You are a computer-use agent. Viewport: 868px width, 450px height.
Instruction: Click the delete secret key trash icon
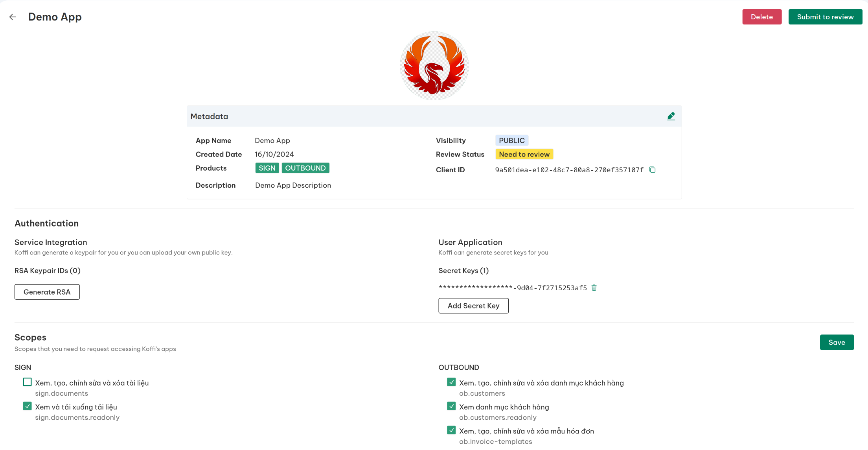[x=594, y=288]
